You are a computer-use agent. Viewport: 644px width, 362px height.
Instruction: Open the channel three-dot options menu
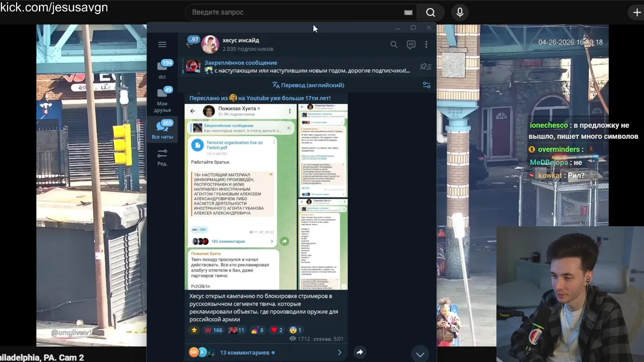[426, 44]
